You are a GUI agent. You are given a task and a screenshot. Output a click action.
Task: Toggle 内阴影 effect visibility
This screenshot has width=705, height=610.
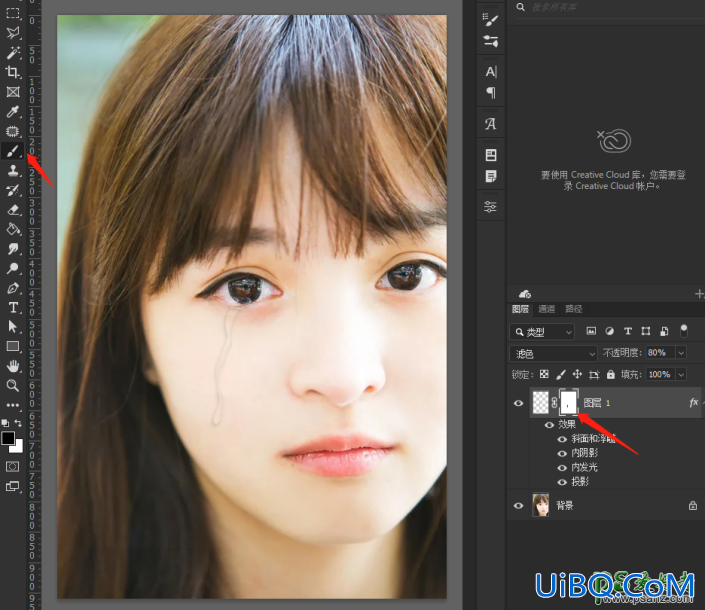(562, 454)
